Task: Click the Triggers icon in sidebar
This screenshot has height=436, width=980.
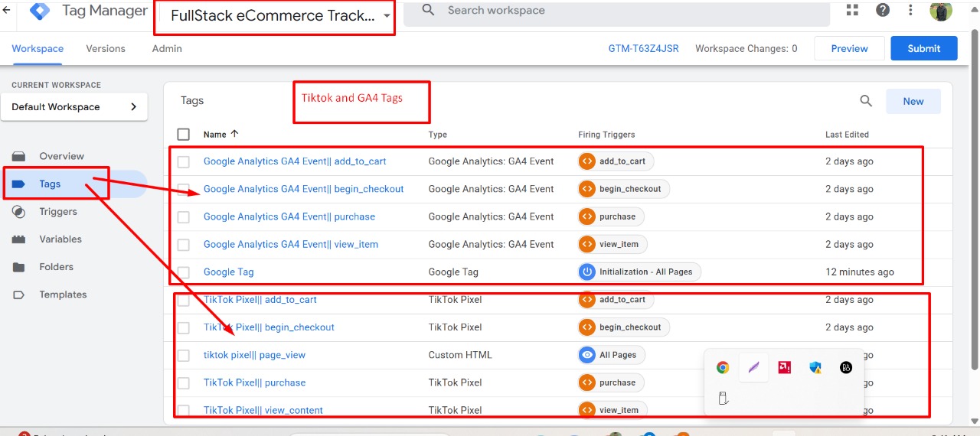Action: tap(19, 212)
